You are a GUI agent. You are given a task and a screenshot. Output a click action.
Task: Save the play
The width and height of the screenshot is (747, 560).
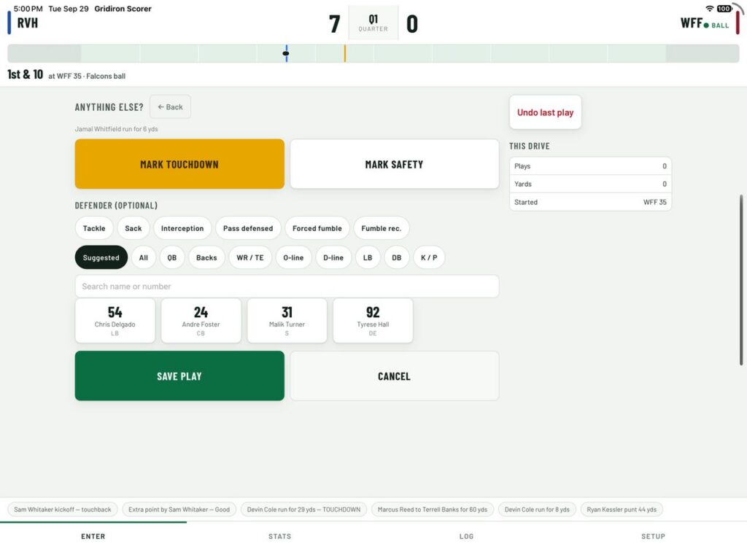pyautogui.click(x=179, y=376)
